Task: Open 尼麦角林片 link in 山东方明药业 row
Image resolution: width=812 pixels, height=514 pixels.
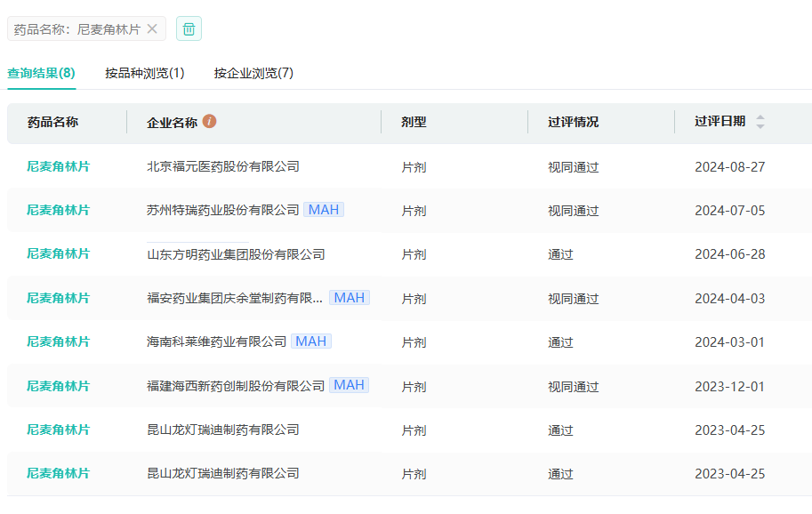Action: 59,254
